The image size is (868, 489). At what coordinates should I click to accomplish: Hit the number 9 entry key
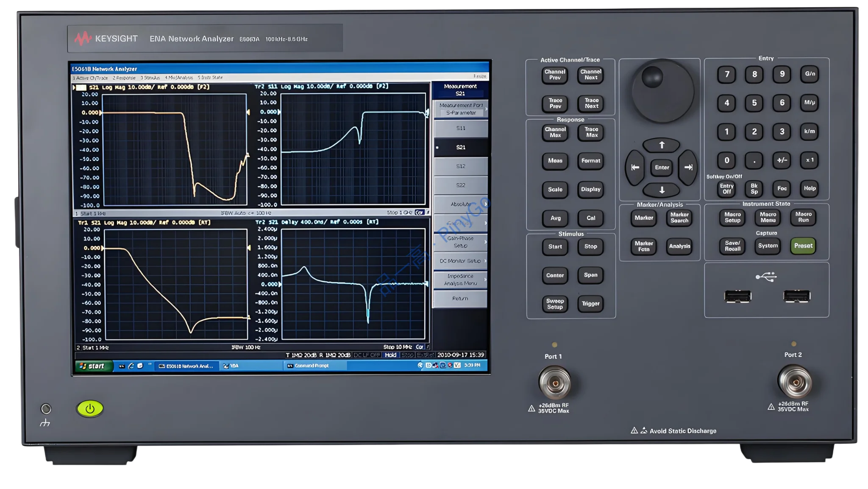782,74
